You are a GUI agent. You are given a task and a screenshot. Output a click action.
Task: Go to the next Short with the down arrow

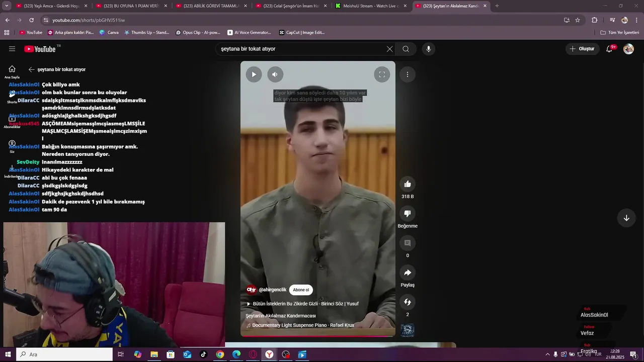(x=626, y=218)
